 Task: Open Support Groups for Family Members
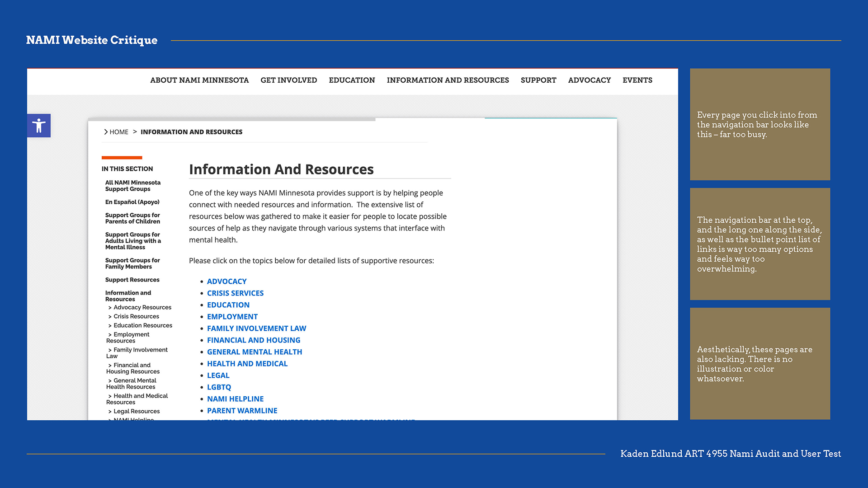tap(132, 263)
